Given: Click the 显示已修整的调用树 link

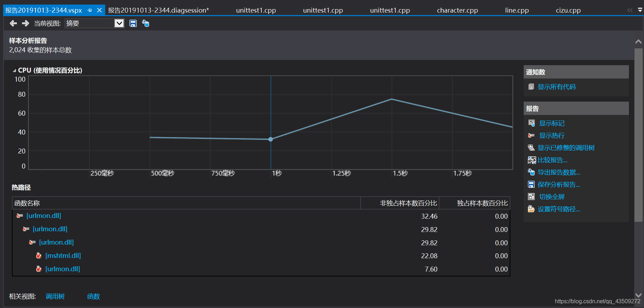Looking at the screenshot, I should click(x=566, y=148).
